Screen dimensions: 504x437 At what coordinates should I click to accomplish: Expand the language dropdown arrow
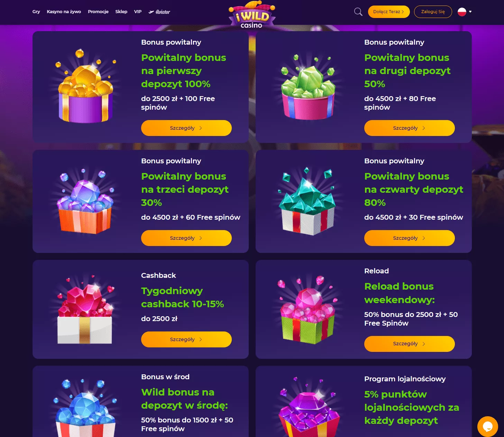click(470, 12)
